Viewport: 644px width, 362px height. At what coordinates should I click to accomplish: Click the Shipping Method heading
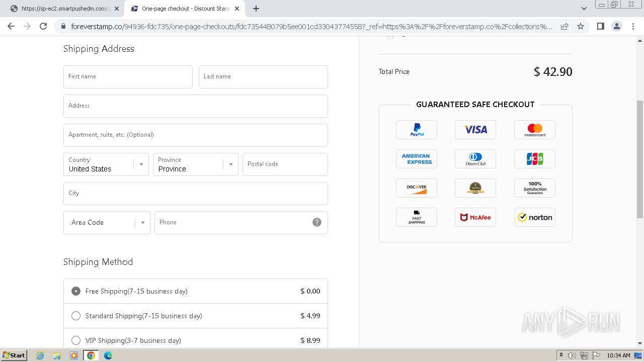[x=98, y=262]
